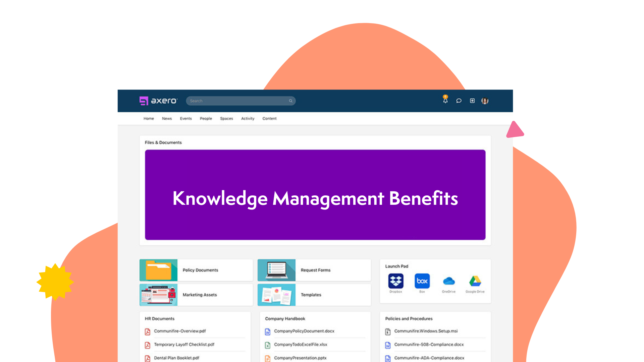Viewport: 644px width, 362px height.
Task: Click the notification bell icon
Action: [445, 100]
